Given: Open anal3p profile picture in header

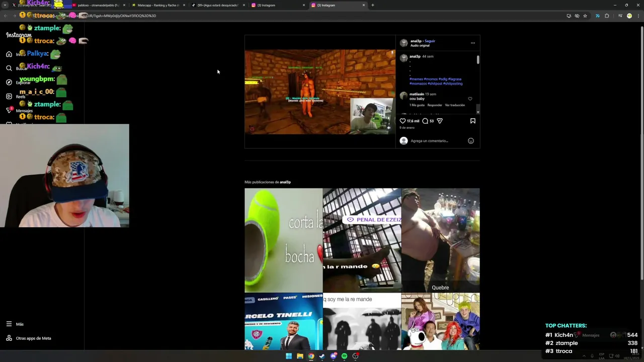Looking at the screenshot, I should (404, 43).
